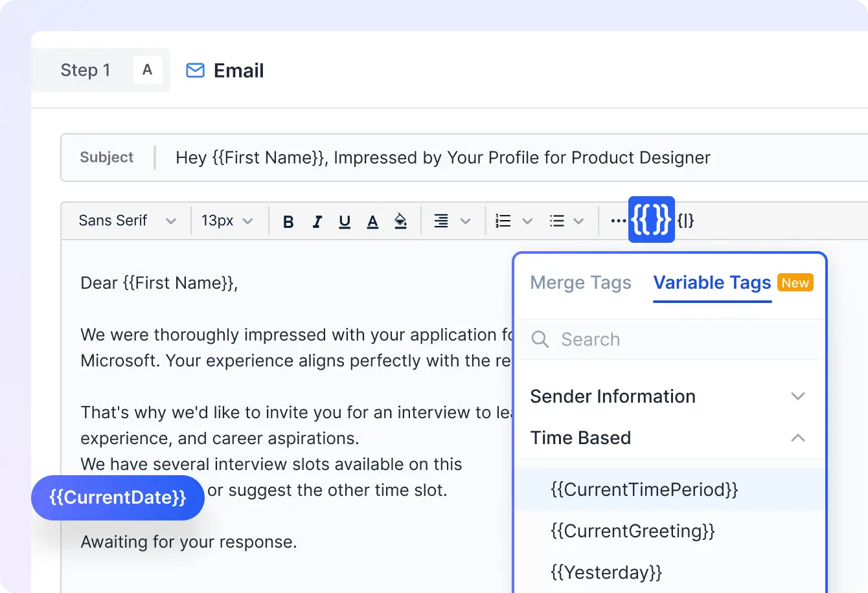868x593 pixels.
Task: Click the highlighted variable tags {{}} icon
Action: (651, 220)
